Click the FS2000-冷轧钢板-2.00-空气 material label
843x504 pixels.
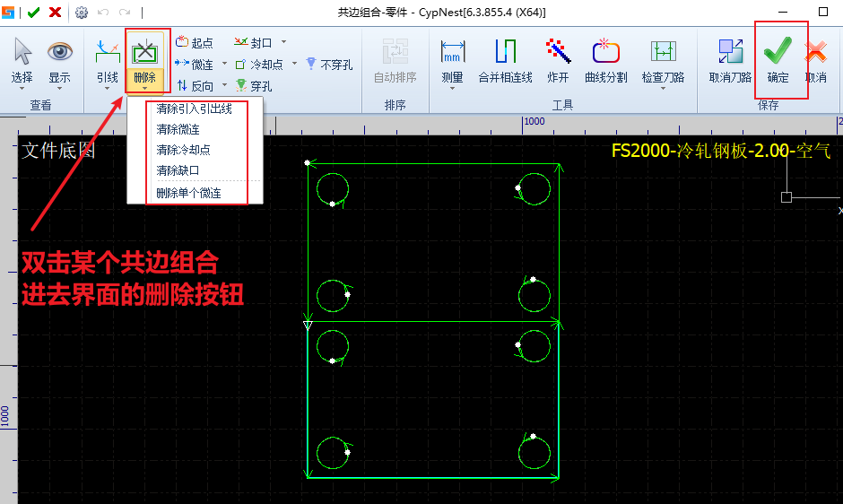(721, 151)
